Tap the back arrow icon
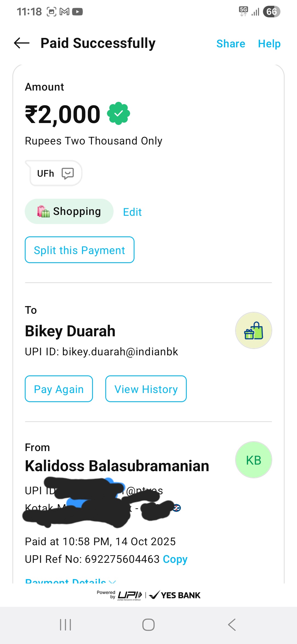The height and width of the screenshot is (644, 297). (x=22, y=43)
